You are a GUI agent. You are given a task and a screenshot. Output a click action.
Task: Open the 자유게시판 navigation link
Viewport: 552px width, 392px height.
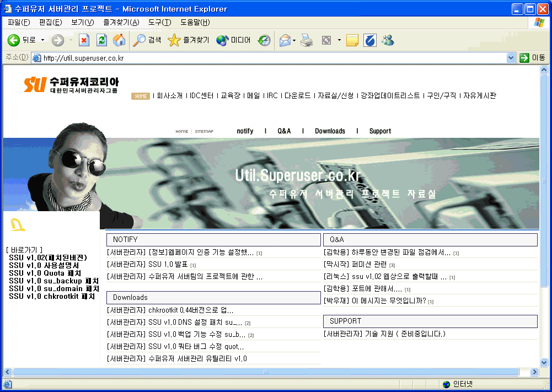[479, 95]
